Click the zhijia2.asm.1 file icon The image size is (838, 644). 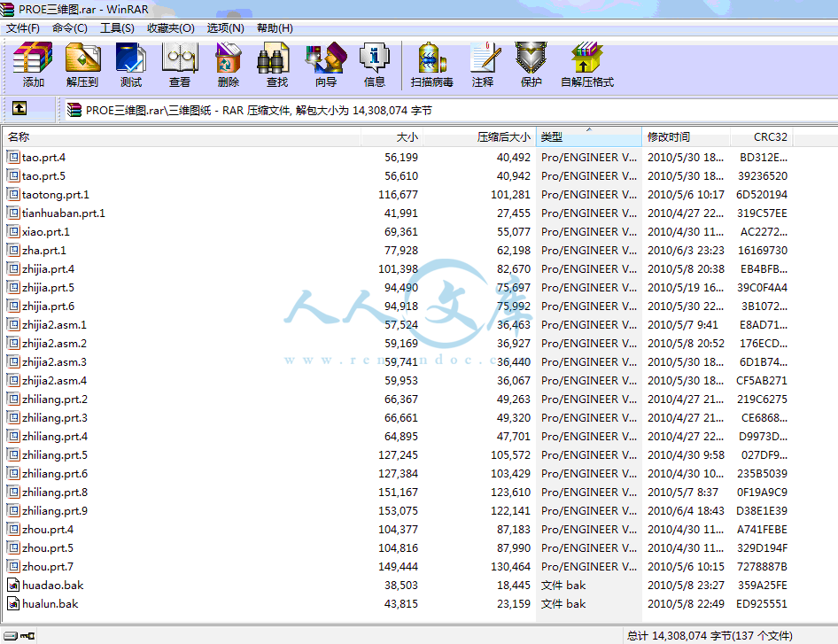[13, 324]
